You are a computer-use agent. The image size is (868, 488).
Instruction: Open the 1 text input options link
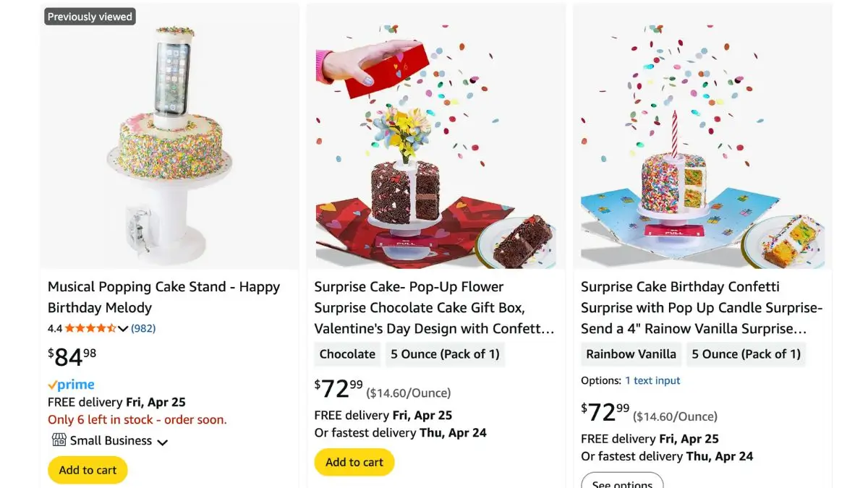tap(652, 380)
